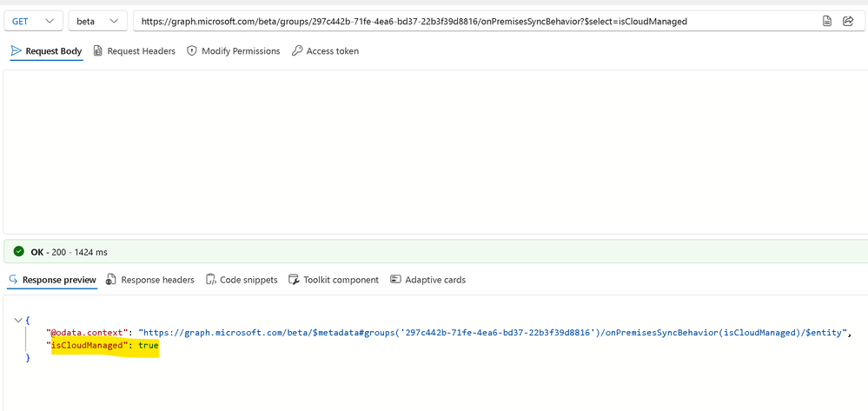Screen dimensions: 868x411
Task: Click the share query icon
Action: pos(847,21)
